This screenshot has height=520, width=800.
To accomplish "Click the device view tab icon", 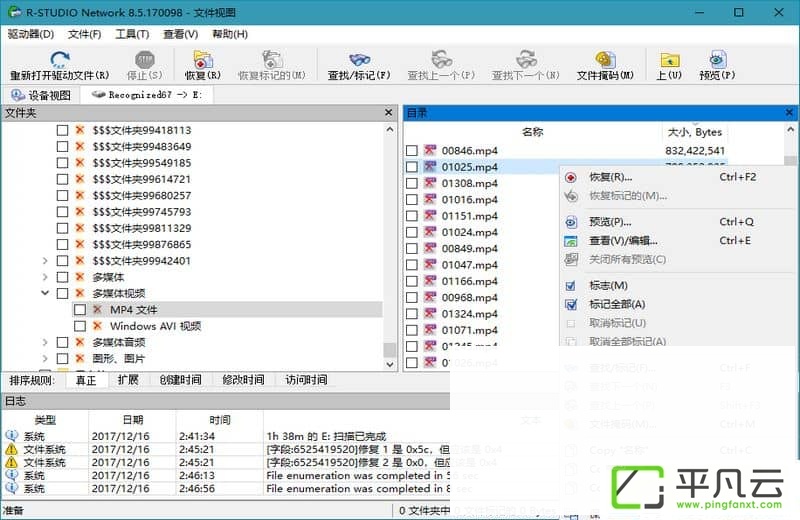I will pyautogui.click(x=18, y=95).
